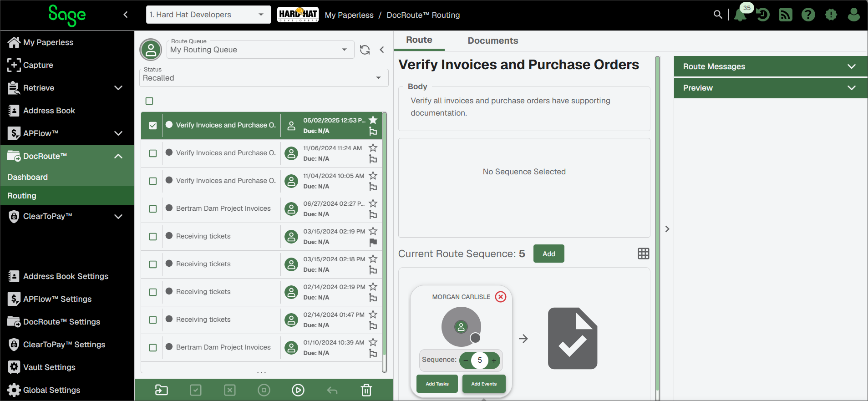Collapse the route queue panel arrow
Screen dimensions: 868x401
pos(382,50)
